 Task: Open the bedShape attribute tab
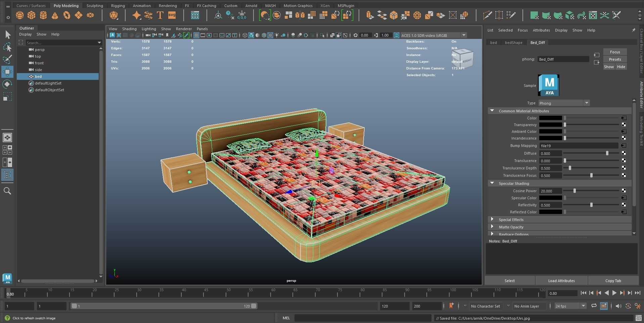(514, 43)
